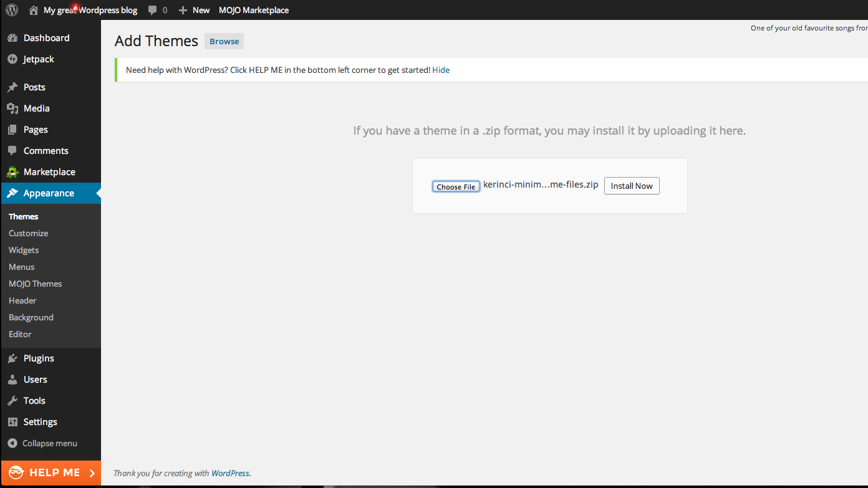Open Themes submenu item
The image size is (868, 488).
24,216
